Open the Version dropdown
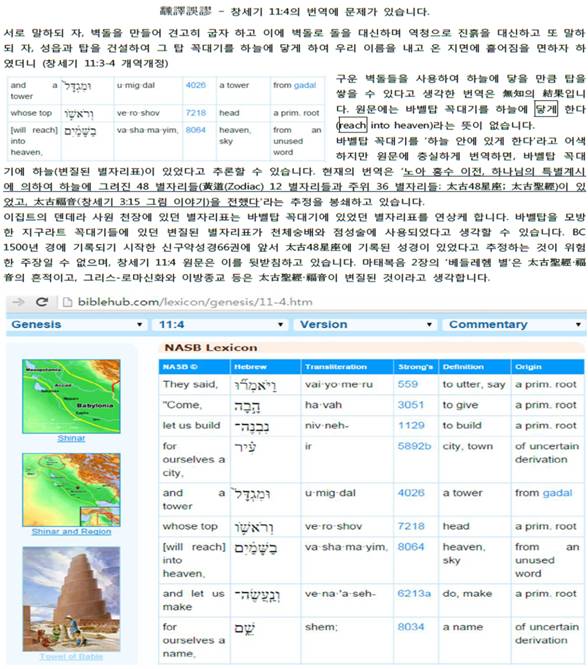Image resolution: width=588 pixels, height=669 pixels. click(364, 325)
